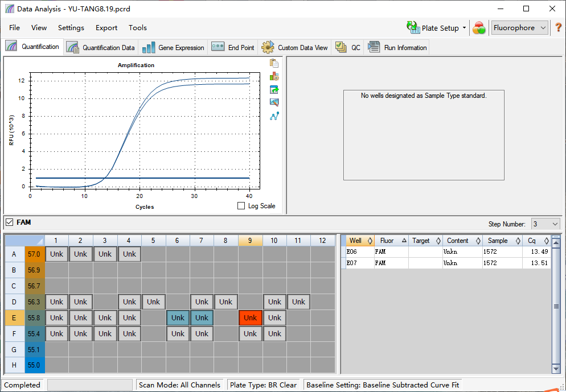Viewport: 566px width, 392px height.
Task: Click results table scroll up arrow
Action: [x=556, y=243]
